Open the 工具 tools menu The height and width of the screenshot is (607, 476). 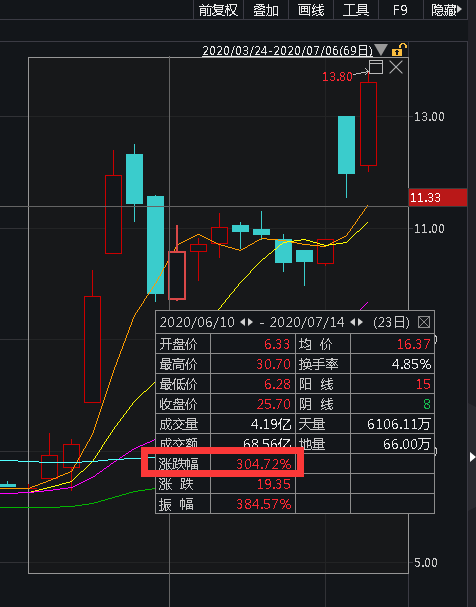point(356,10)
